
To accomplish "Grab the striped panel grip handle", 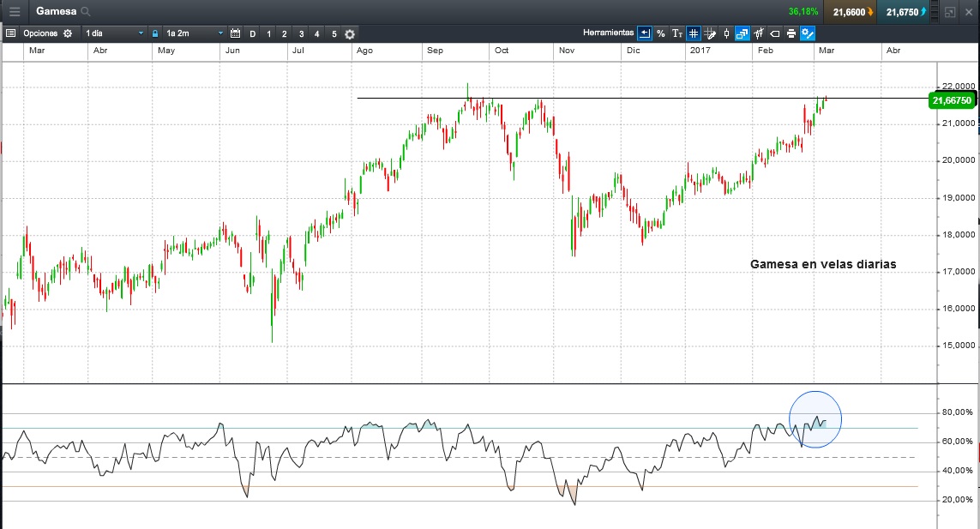I will coord(935,12).
